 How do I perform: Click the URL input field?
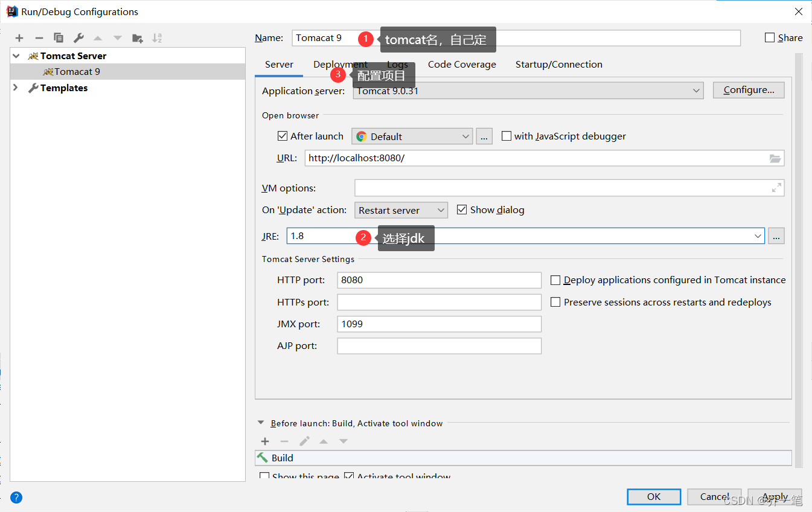pos(545,158)
